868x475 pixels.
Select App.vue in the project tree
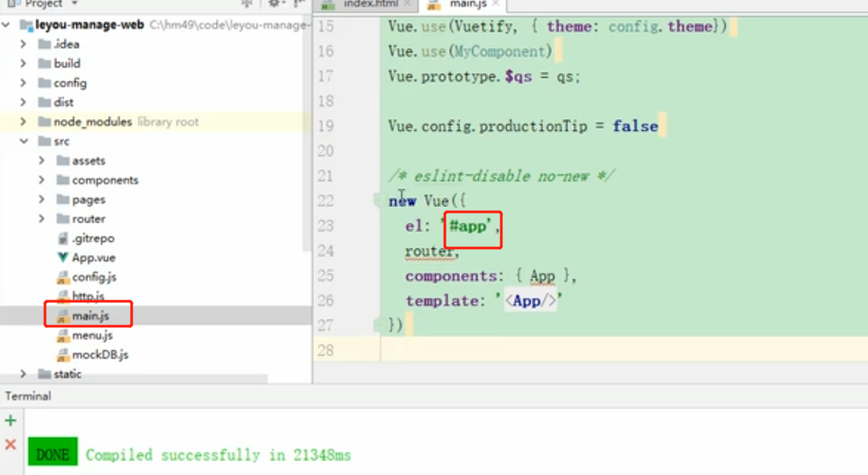(94, 258)
